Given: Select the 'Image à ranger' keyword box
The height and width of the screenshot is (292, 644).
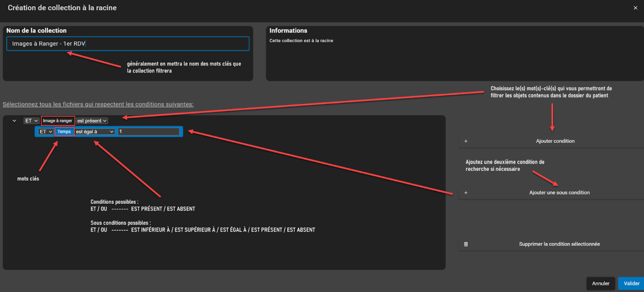Looking at the screenshot, I should click(57, 121).
